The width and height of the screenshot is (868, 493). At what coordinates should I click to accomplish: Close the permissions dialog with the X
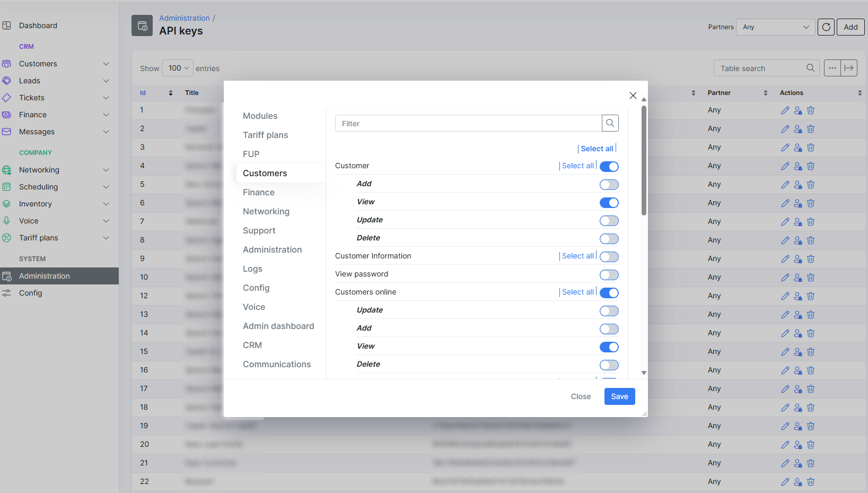pyautogui.click(x=633, y=96)
